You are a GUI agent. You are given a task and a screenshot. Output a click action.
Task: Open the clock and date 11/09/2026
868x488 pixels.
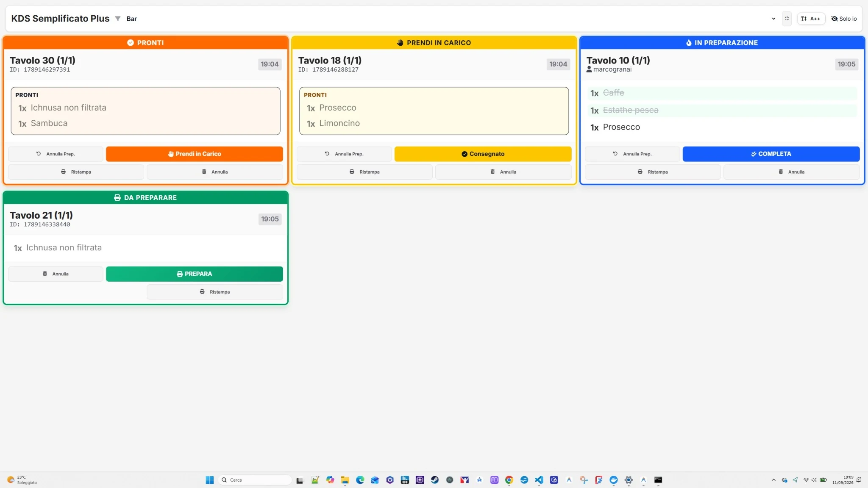[x=843, y=480]
